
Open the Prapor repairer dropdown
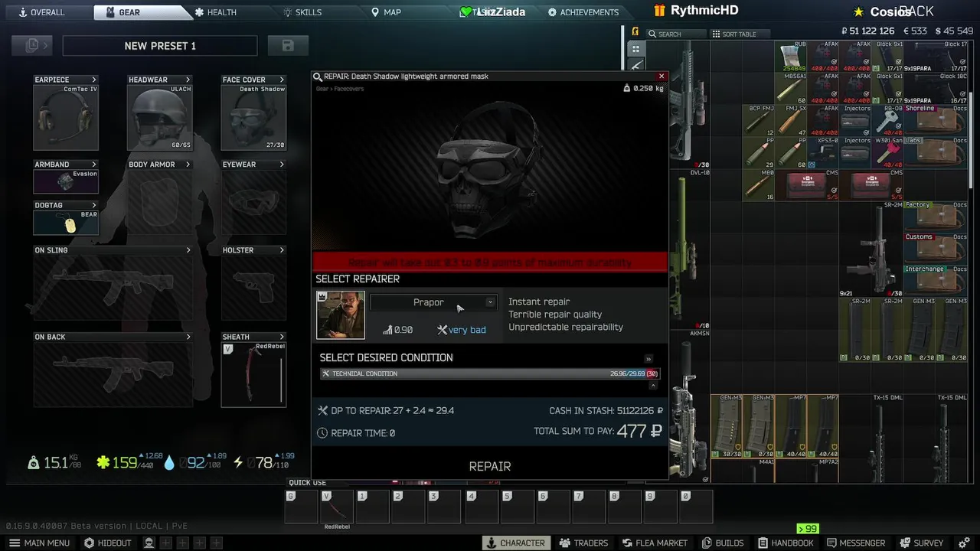pos(433,302)
